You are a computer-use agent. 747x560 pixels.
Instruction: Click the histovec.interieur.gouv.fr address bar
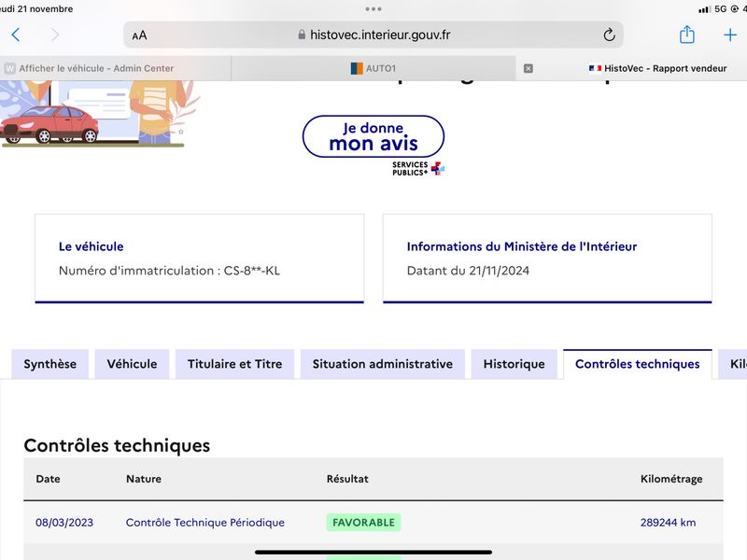(x=373, y=35)
